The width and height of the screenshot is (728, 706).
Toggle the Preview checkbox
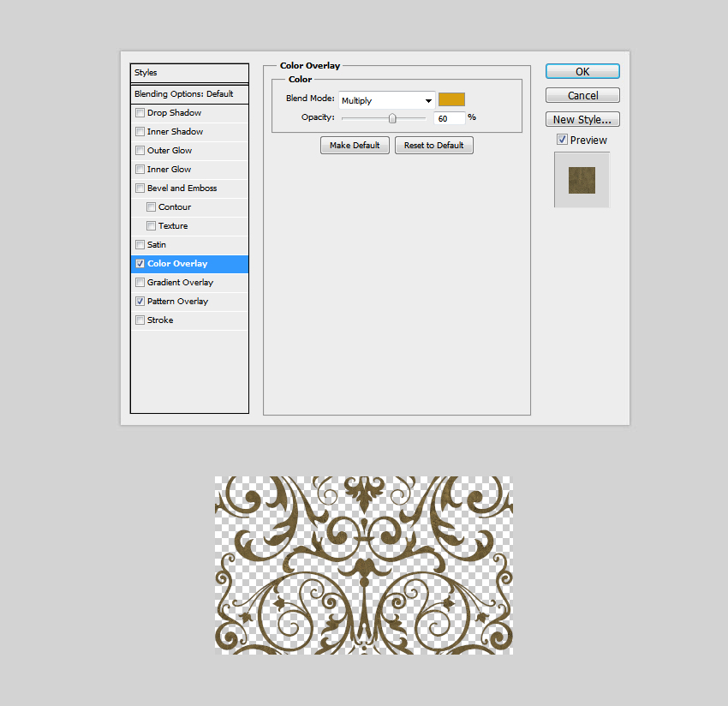(562, 140)
